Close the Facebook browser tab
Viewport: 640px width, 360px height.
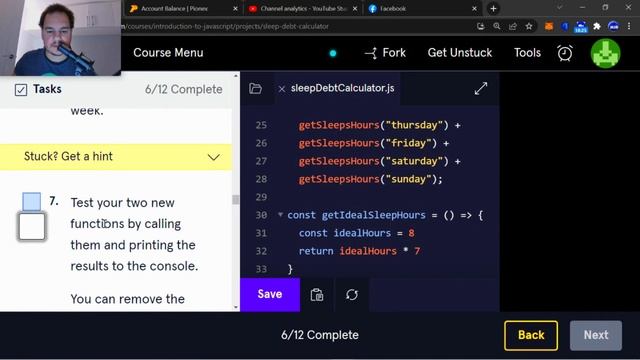474,9
